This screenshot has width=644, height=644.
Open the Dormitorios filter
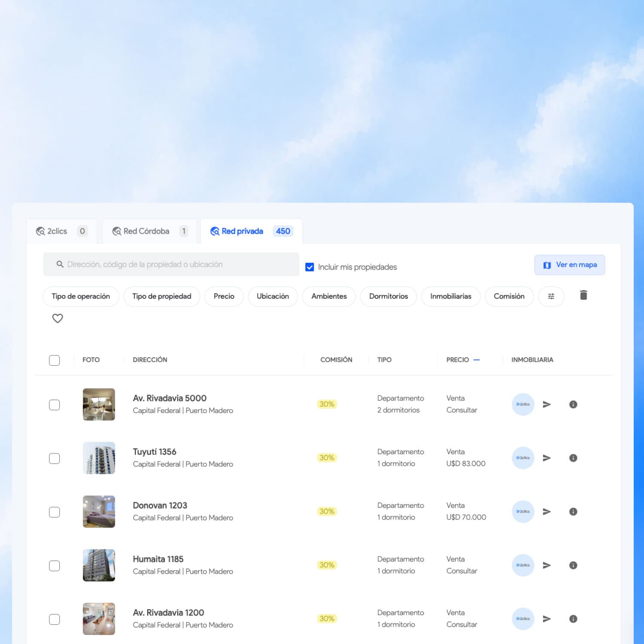pyautogui.click(x=389, y=296)
